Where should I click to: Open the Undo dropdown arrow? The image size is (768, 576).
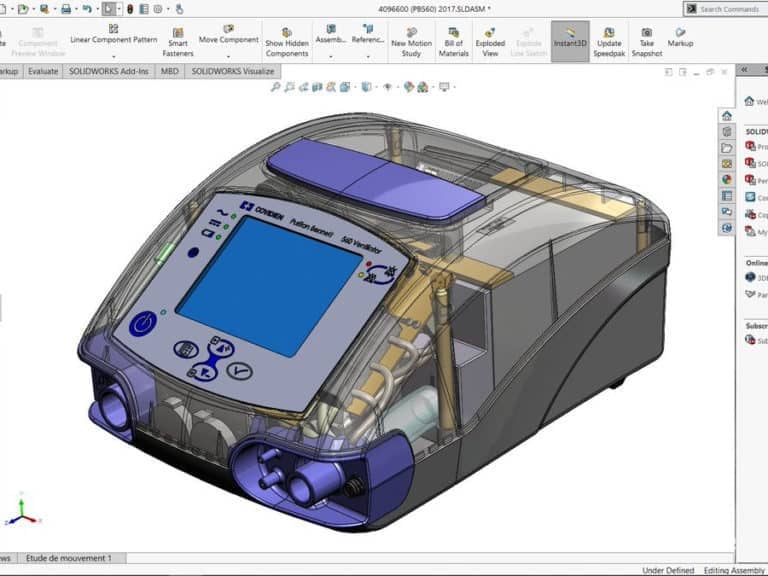pos(97,9)
